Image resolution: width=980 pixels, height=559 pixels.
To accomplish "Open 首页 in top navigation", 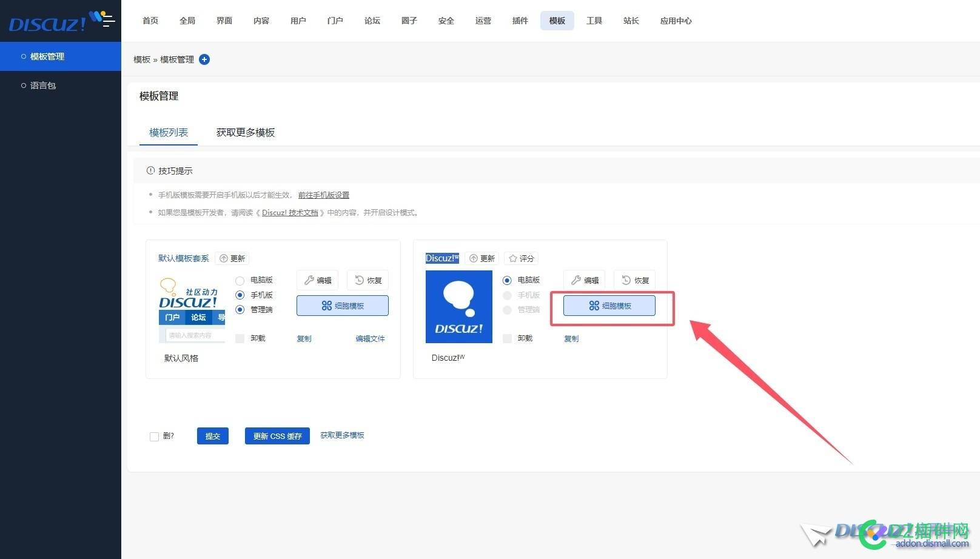I will (150, 21).
